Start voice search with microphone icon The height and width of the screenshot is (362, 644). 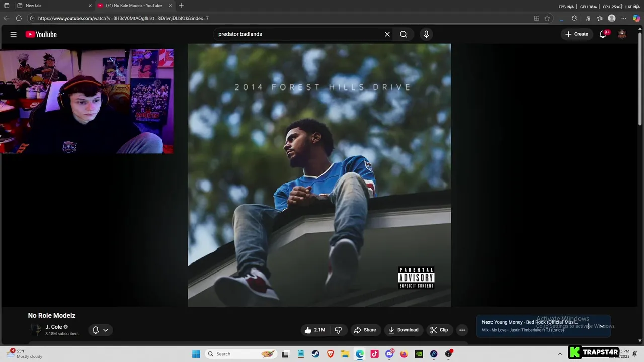click(426, 34)
